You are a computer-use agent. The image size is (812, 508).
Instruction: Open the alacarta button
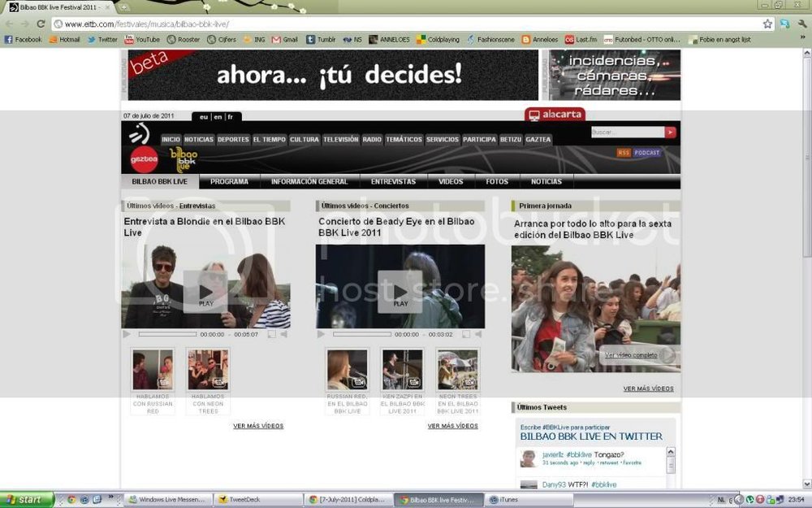point(555,115)
